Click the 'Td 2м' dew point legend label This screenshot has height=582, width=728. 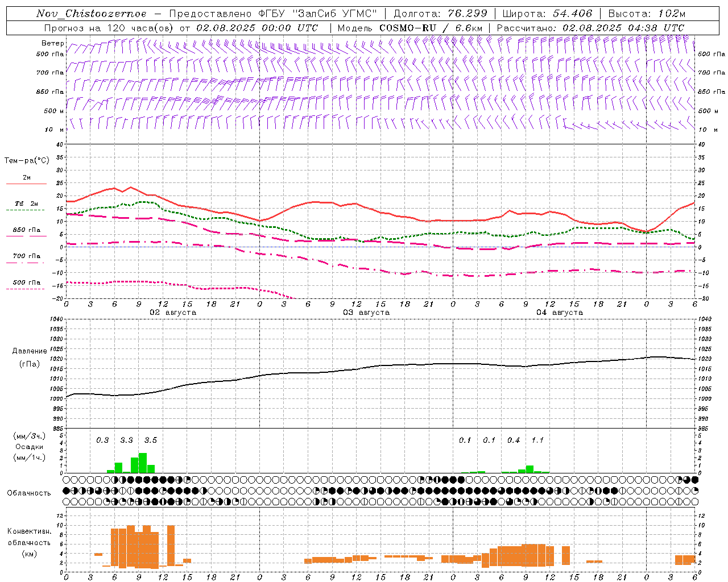[x=26, y=203]
